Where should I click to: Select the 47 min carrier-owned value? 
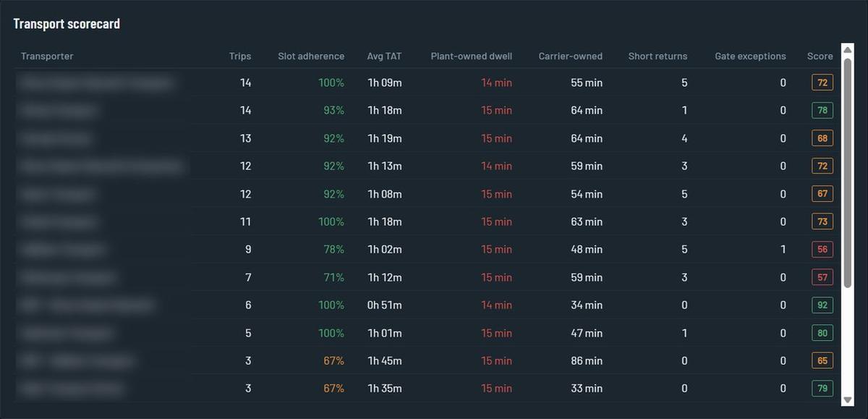point(587,333)
